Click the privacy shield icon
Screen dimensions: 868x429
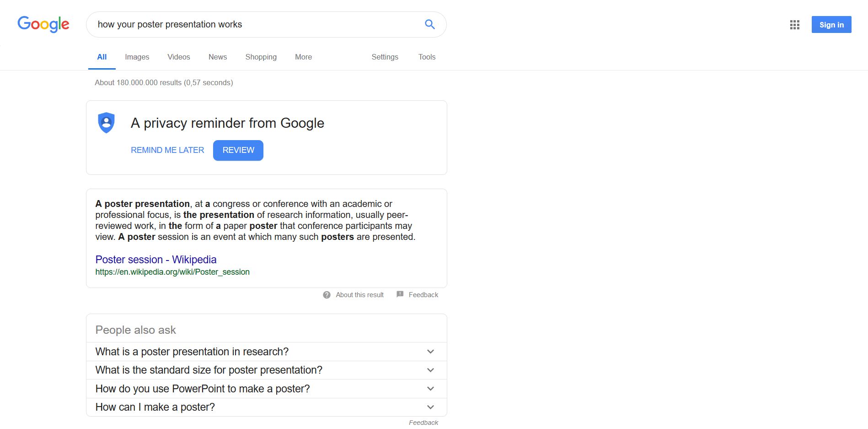coord(107,123)
